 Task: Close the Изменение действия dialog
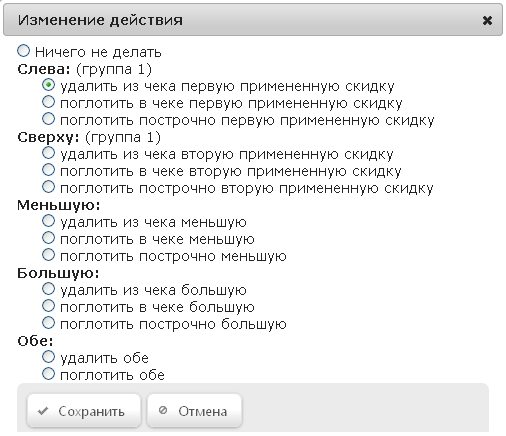click(487, 21)
